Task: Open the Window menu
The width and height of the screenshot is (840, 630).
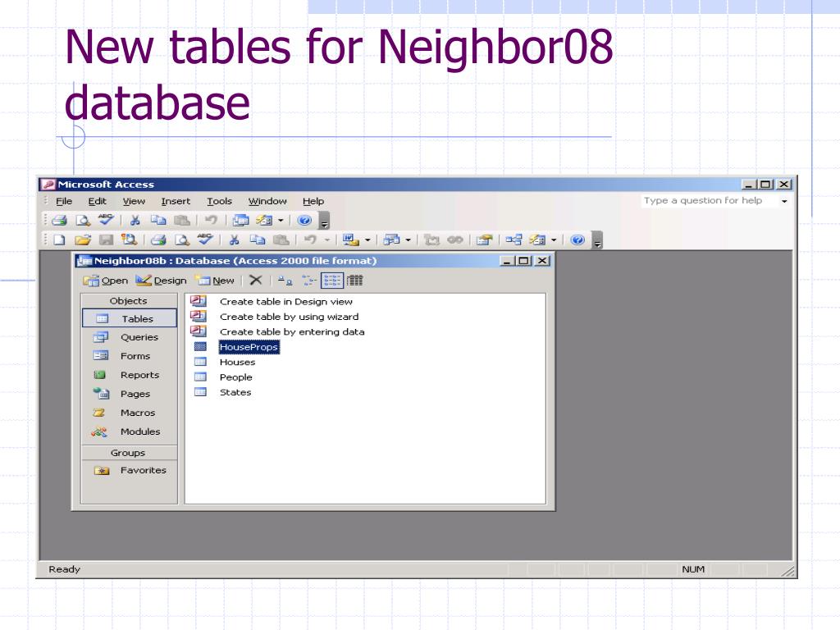Action: click(x=267, y=202)
